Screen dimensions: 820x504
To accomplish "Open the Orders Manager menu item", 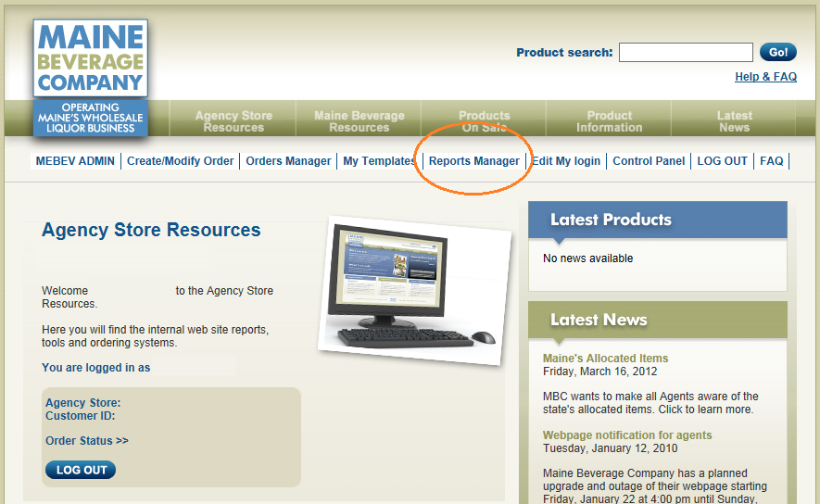I will coord(288,161).
